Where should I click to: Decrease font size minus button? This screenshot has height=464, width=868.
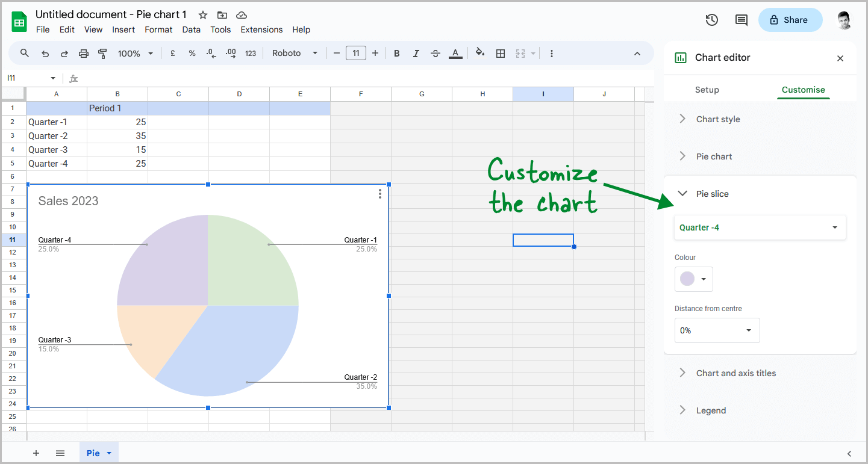click(x=337, y=54)
